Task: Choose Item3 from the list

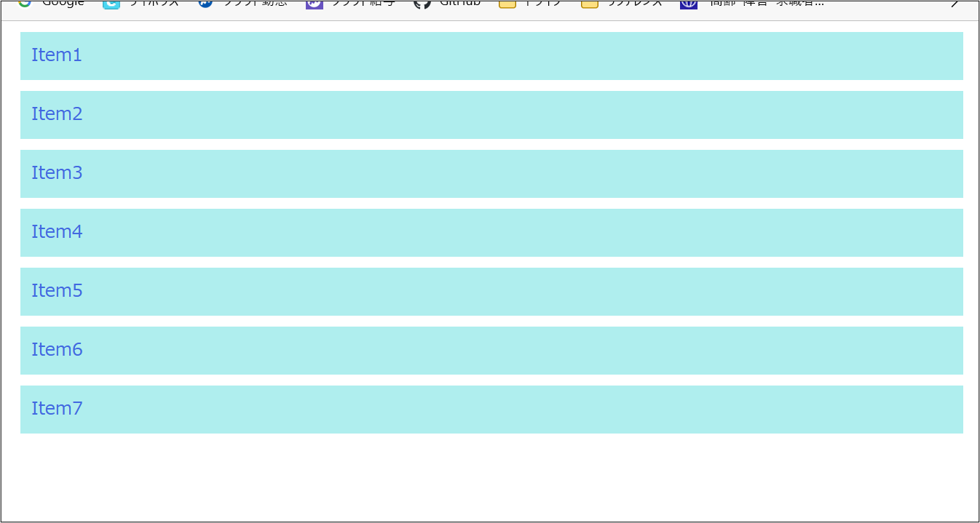Action: (x=491, y=174)
